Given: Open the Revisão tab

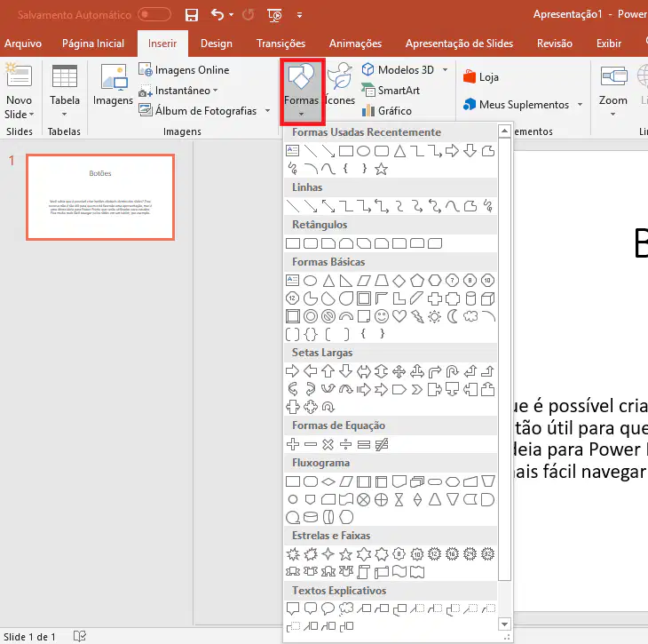Looking at the screenshot, I should [554, 44].
